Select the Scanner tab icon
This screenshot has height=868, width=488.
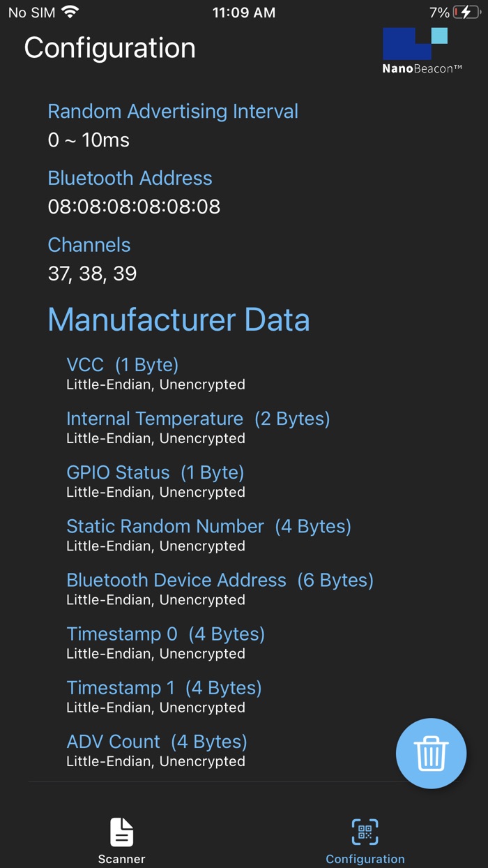121,832
